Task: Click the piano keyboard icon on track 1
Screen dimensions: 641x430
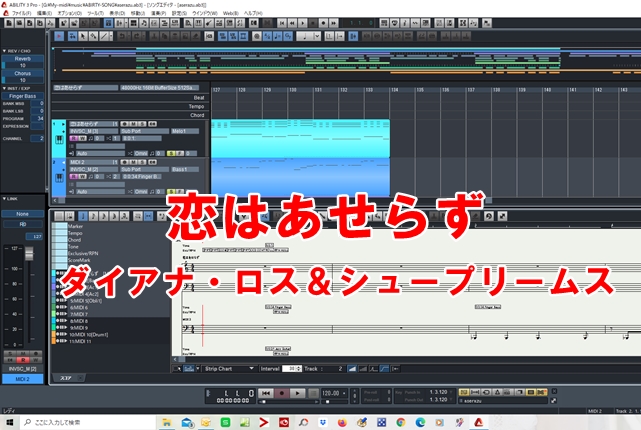Action: pyautogui.click(x=59, y=139)
